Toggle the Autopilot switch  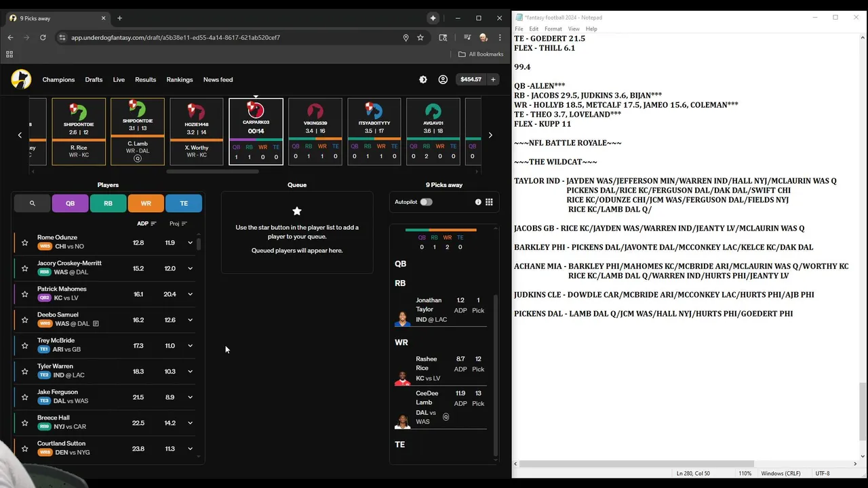426,202
